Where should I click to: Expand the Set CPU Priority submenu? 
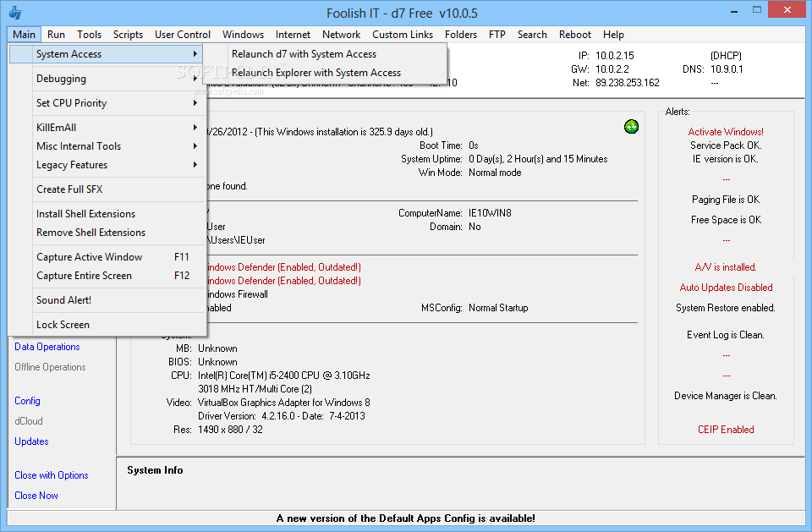pos(107,103)
